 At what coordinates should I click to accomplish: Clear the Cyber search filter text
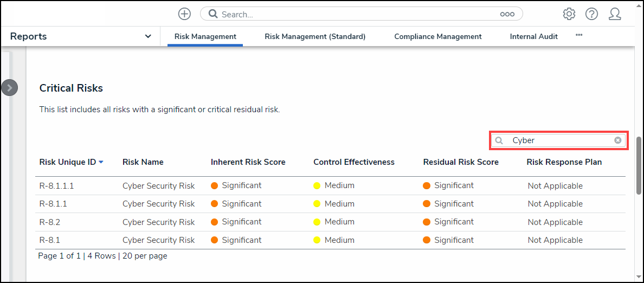[617, 140]
